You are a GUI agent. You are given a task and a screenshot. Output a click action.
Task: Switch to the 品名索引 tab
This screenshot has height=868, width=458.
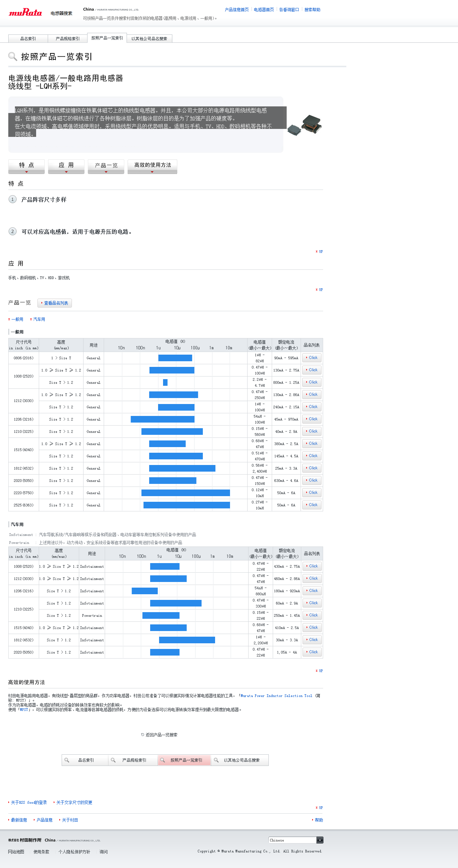pyautogui.click(x=28, y=39)
